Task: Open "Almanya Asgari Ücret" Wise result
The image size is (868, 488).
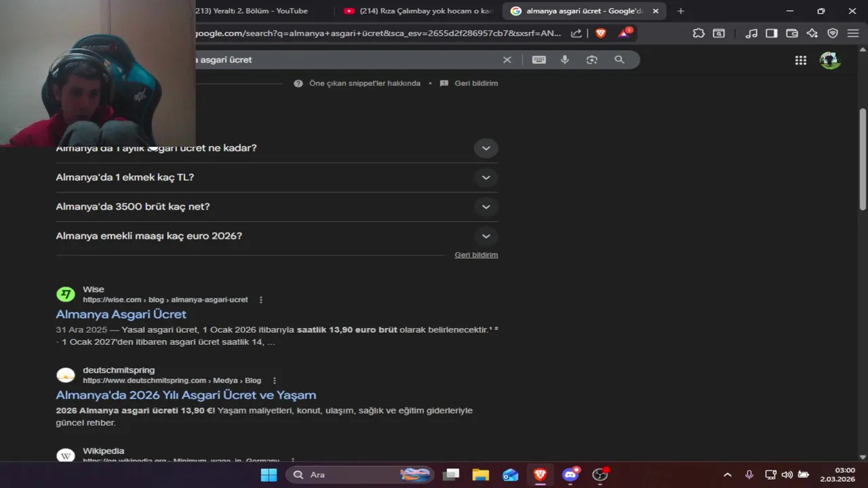Action: click(121, 314)
